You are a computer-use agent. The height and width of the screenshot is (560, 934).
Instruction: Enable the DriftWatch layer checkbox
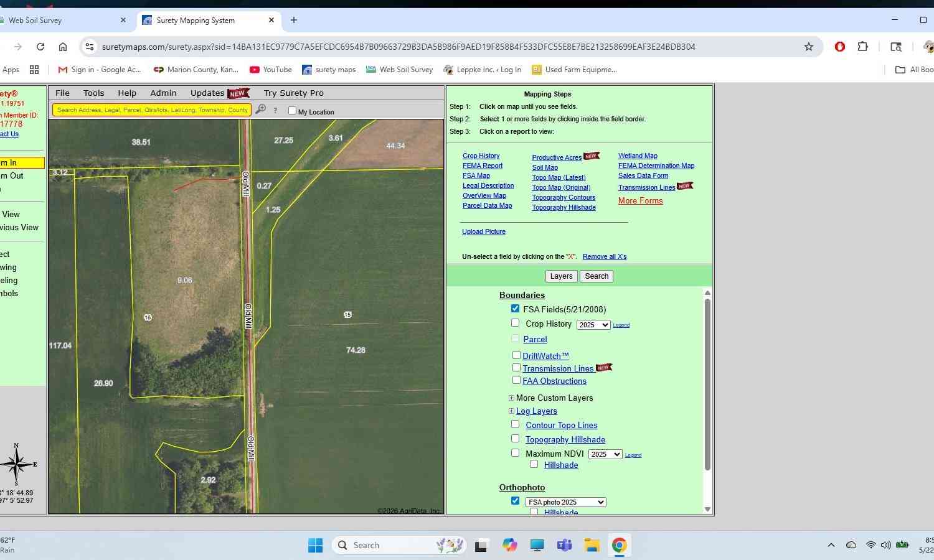click(516, 355)
